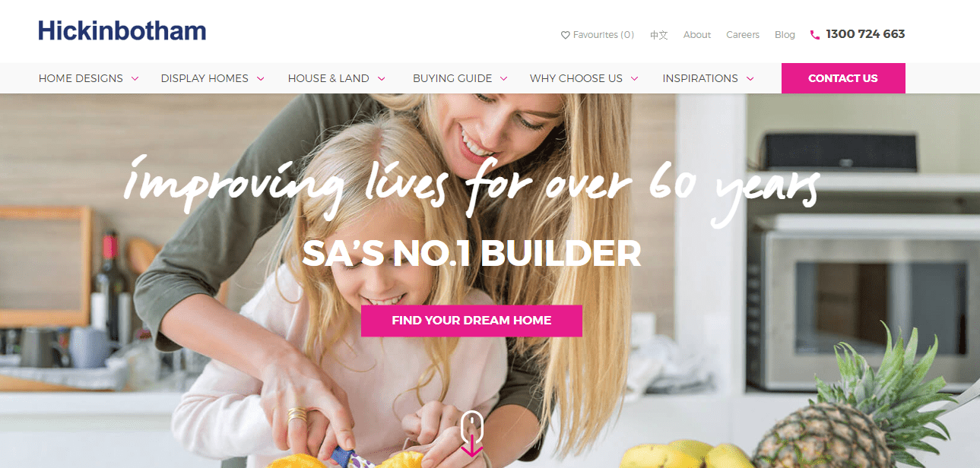The height and width of the screenshot is (468, 980).
Task: Click the CONTACT US button
Action: [x=843, y=78]
